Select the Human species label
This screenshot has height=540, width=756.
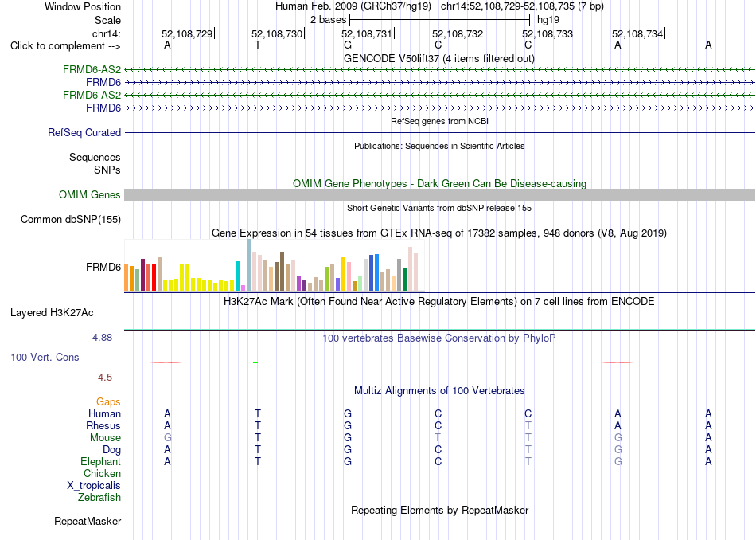pyautogui.click(x=104, y=413)
